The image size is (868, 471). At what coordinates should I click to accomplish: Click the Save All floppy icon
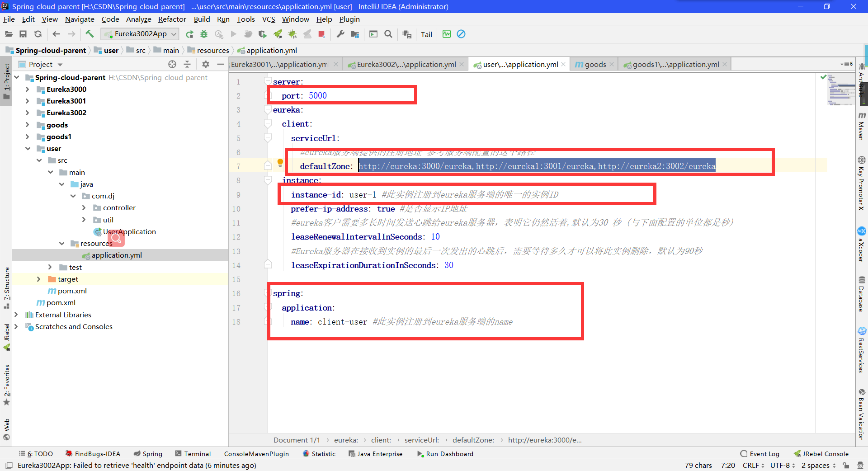[23, 34]
